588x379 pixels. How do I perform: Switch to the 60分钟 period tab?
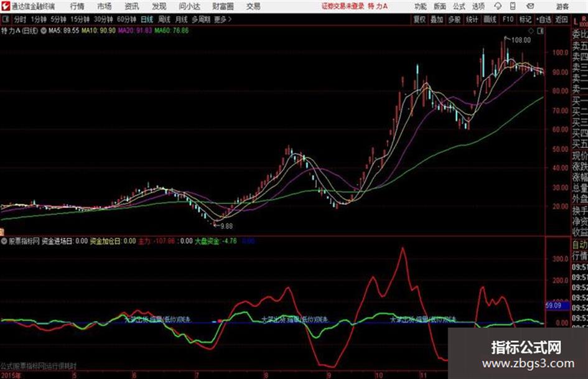pyautogui.click(x=126, y=19)
